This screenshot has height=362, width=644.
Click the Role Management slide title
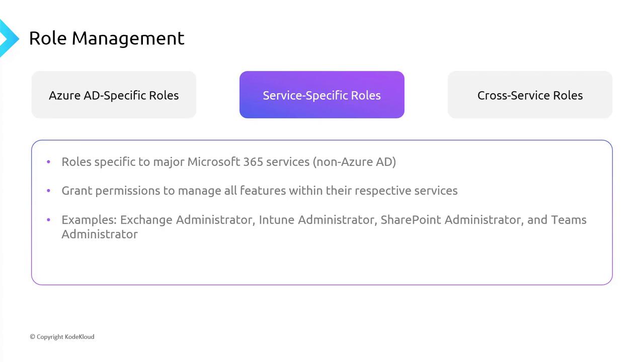(107, 38)
